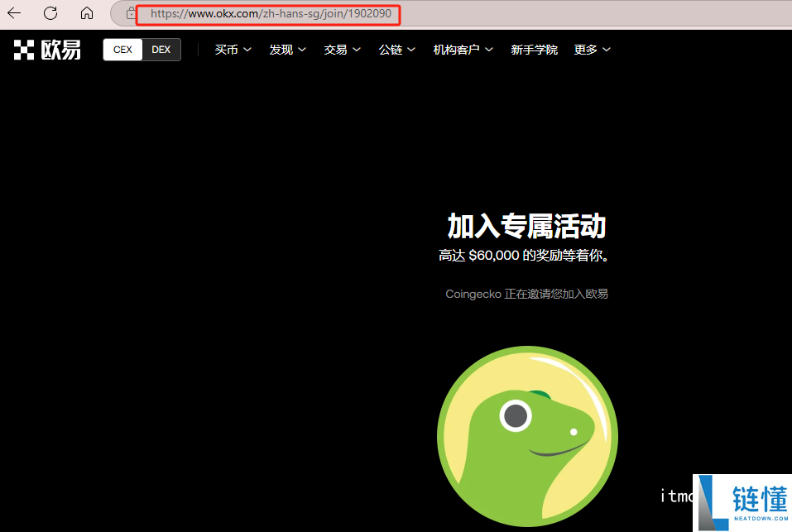
Task: Click the 高达 $60,000 的奖励等看你 text
Action: [523, 256]
